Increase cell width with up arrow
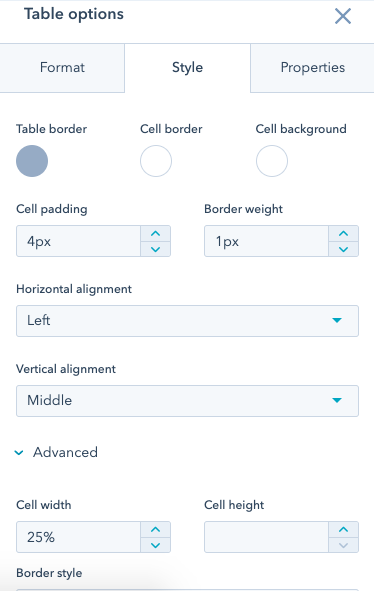The width and height of the screenshot is (374, 591). (x=155, y=530)
